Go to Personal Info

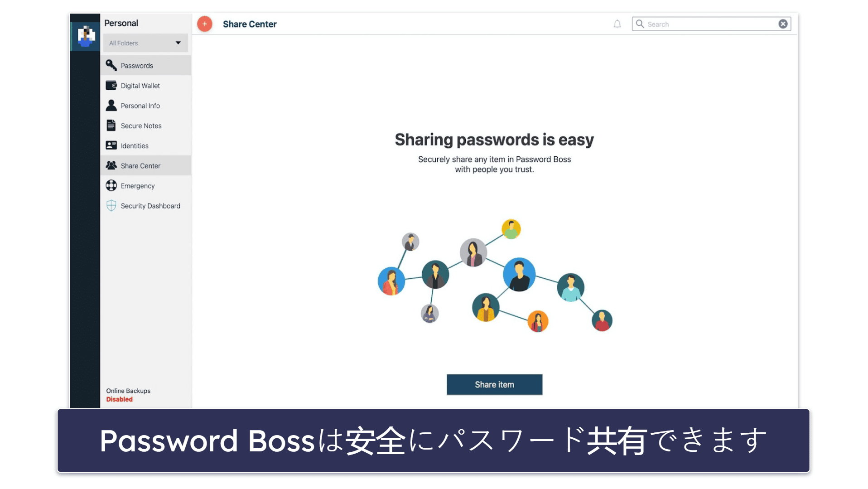pyautogui.click(x=145, y=106)
